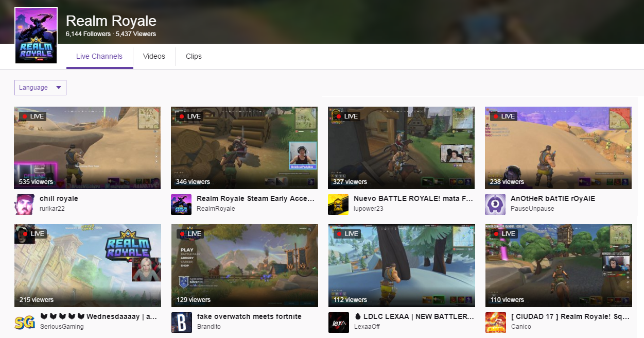Watch the stream thumbnail with 215 viewers
Screen dimensions: 644x338
88,266
